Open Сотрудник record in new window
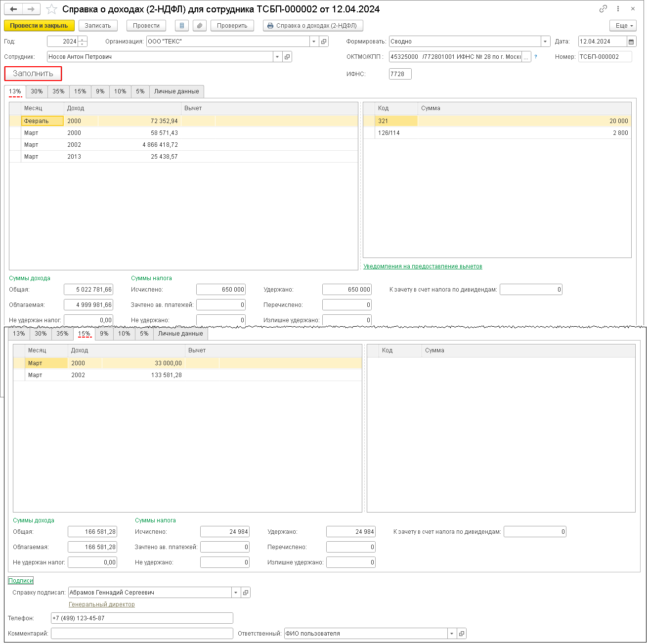The width and height of the screenshot is (647, 644). tap(287, 57)
